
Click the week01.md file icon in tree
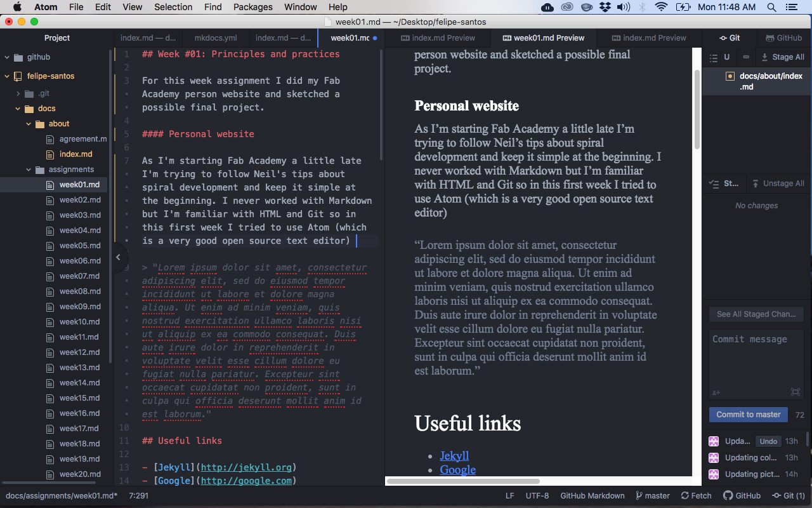pos(51,185)
